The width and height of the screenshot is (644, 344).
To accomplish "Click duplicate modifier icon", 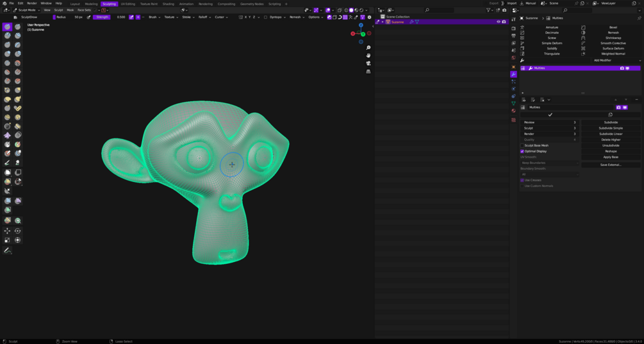I will (610, 115).
